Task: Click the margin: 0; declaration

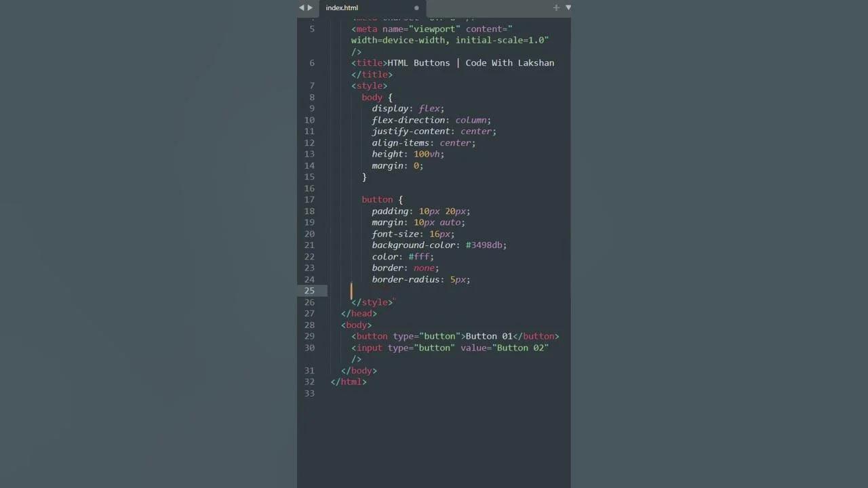Action: 397,165
